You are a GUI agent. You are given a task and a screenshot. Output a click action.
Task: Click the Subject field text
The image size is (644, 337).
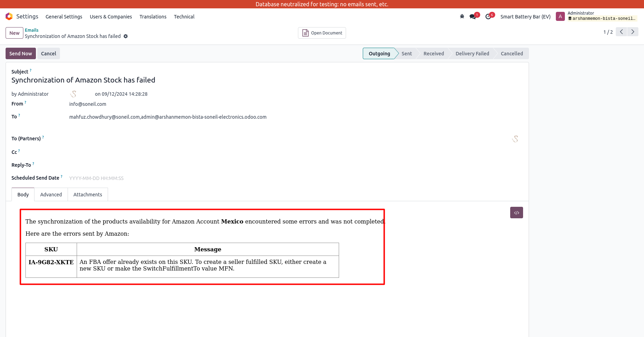pyautogui.click(x=83, y=80)
